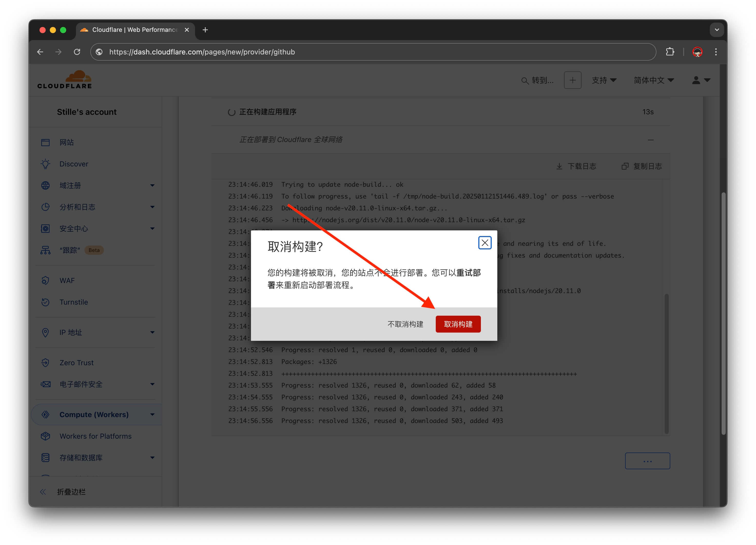Open the 支持 dropdown
The width and height of the screenshot is (756, 545).
pos(604,80)
